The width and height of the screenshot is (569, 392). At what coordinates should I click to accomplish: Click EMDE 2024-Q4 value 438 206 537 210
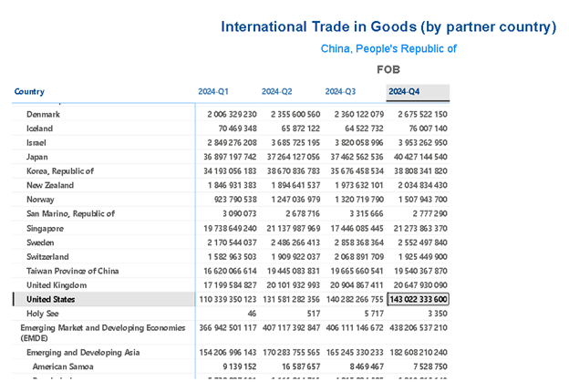click(x=419, y=328)
